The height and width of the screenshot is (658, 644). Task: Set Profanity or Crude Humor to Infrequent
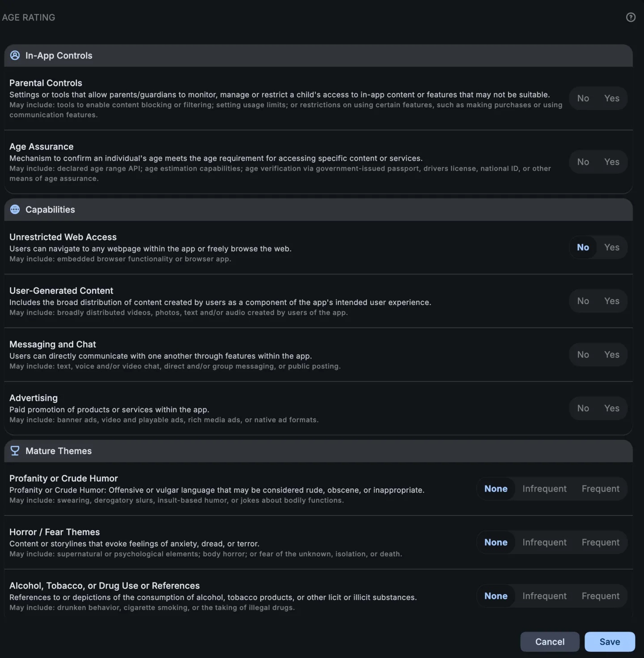[x=544, y=489]
